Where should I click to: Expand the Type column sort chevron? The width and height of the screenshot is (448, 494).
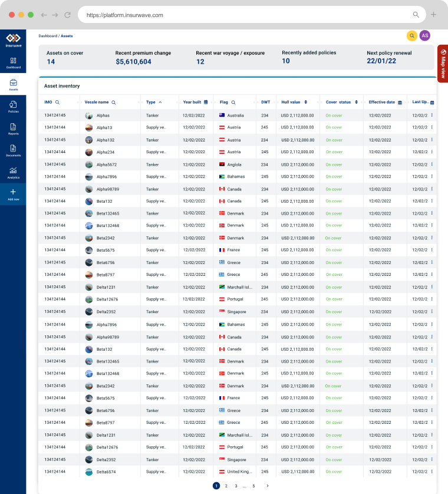(160, 103)
